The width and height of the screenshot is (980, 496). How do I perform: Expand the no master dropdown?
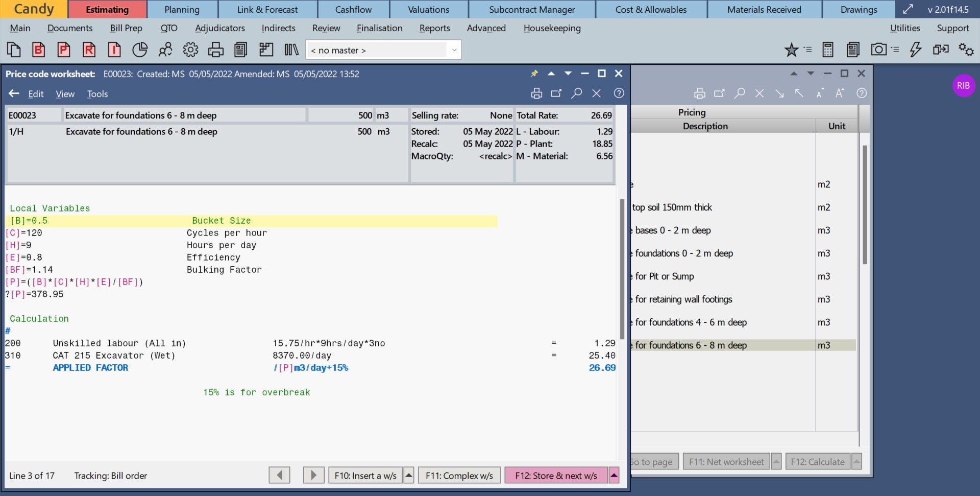point(454,50)
